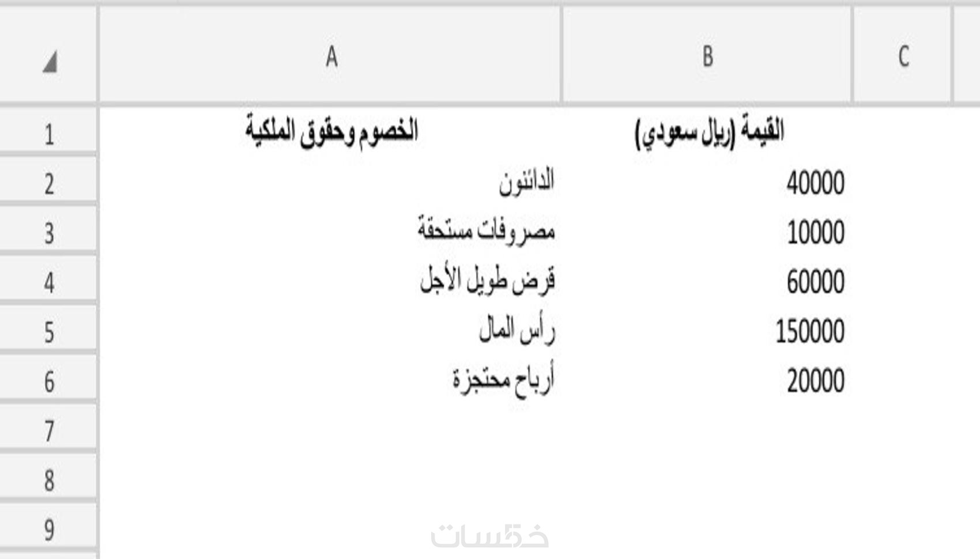Click the select-all corner triangle

click(50, 62)
